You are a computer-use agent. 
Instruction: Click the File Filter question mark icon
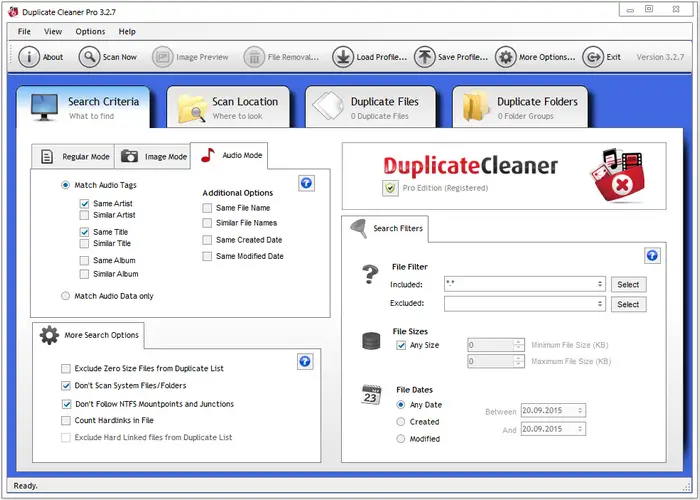click(370, 274)
